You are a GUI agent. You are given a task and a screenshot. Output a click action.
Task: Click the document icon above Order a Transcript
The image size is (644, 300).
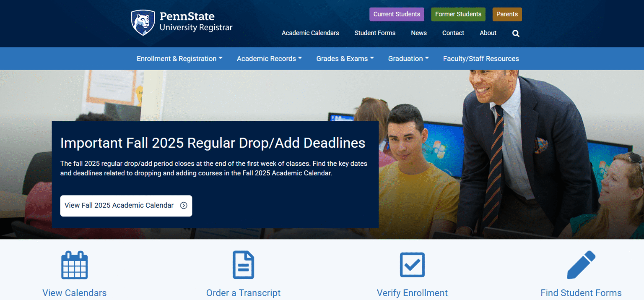coord(243,265)
